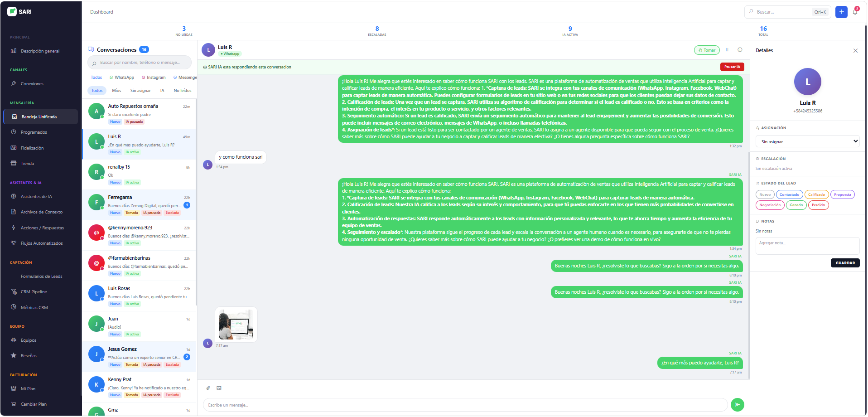Click the Reseñas star icon
The height and width of the screenshot is (417, 868).
[x=14, y=356]
